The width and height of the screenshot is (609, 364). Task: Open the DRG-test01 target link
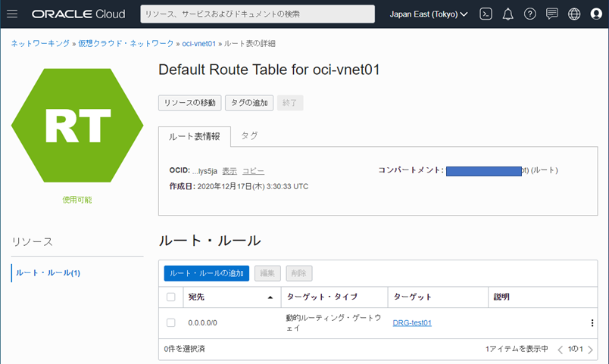click(412, 323)
